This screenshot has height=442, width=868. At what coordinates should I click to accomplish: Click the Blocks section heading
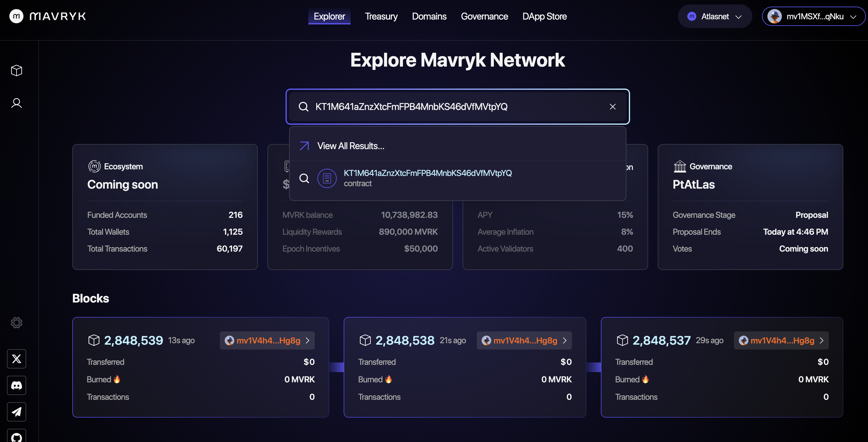91,298
